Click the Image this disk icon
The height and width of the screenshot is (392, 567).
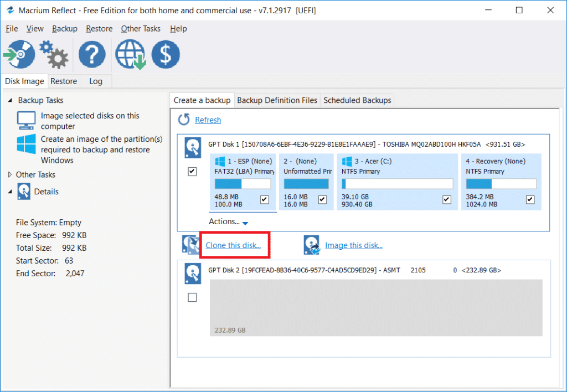tap(312, 245)
